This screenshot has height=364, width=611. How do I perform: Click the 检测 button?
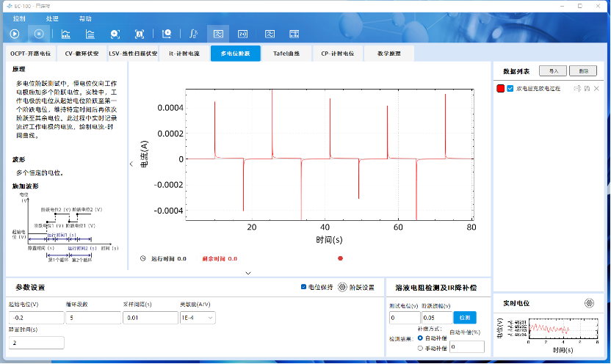click(x=463, y=318)
